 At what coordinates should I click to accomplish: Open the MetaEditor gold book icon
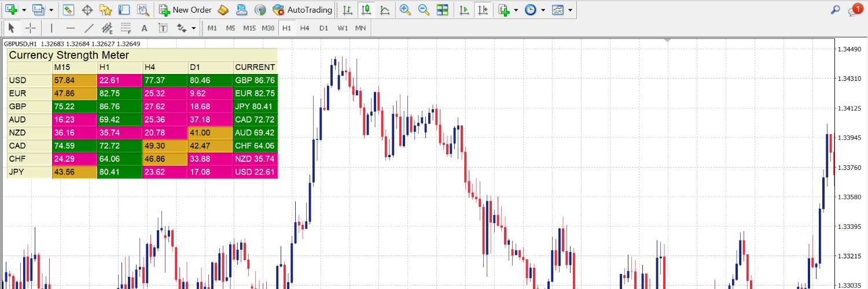(x=223, y=10)
